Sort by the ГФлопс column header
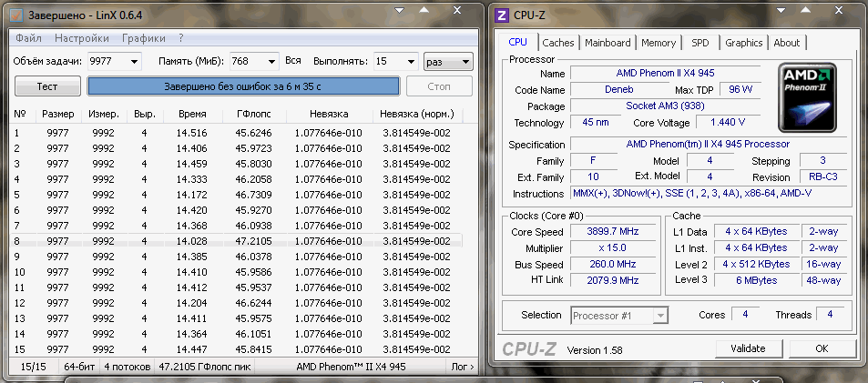Screen dimensions: 868x383 click(x=254, y=115)
